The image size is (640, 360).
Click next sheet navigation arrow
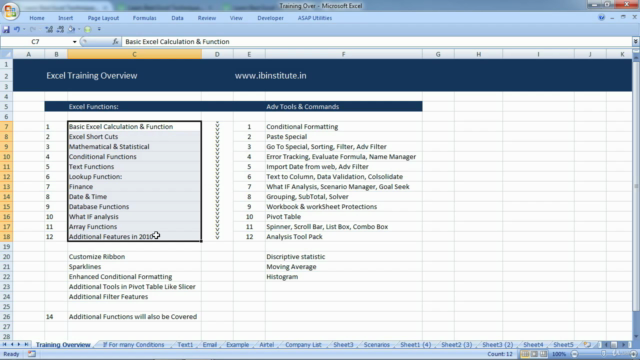click(19, 344)
